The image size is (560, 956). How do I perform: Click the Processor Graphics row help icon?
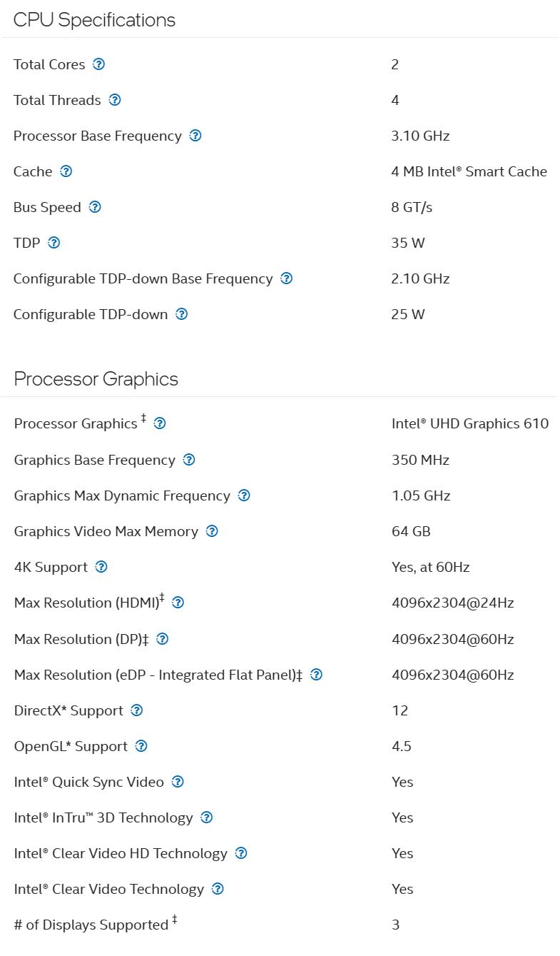(x=160, y=423)
